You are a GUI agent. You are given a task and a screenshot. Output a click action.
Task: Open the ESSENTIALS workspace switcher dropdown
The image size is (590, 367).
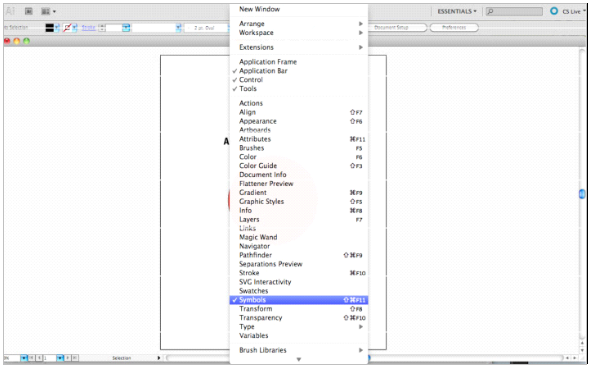[x=457, y=12]
